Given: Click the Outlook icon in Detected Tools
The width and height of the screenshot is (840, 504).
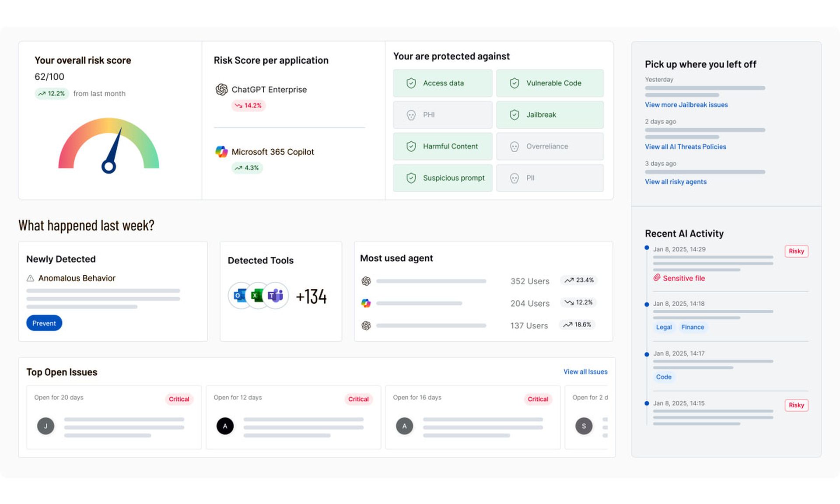Looking at the screenshot, I should [240, 296].
